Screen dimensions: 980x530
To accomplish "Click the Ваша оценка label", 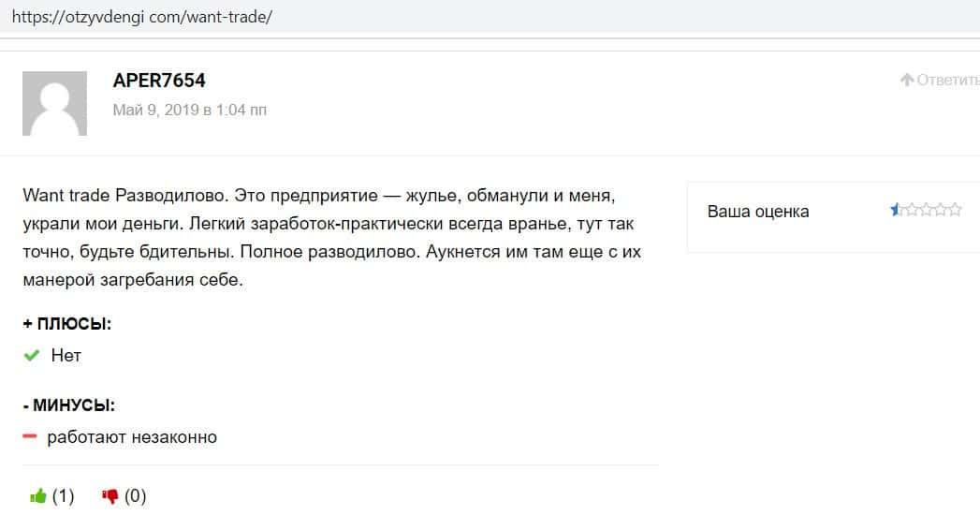I will pos(758,211).
